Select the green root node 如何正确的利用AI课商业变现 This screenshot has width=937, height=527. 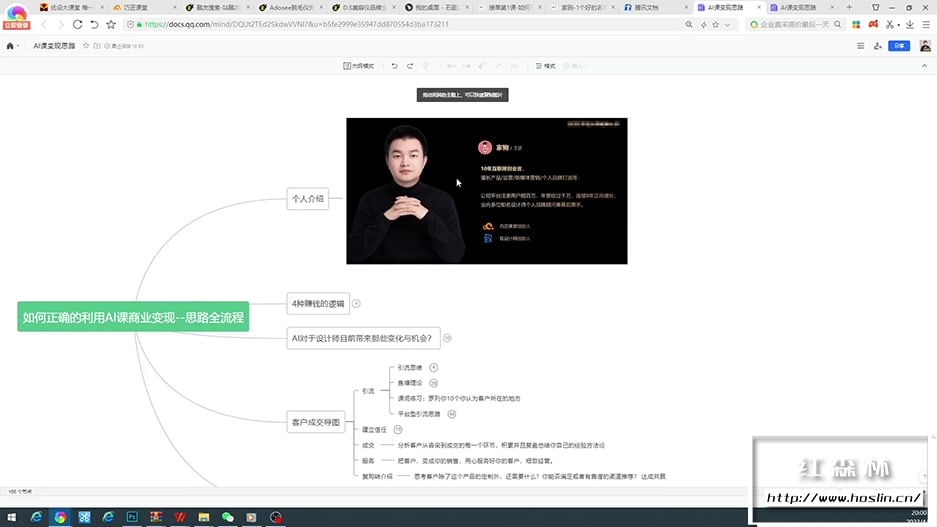point(133,317)
